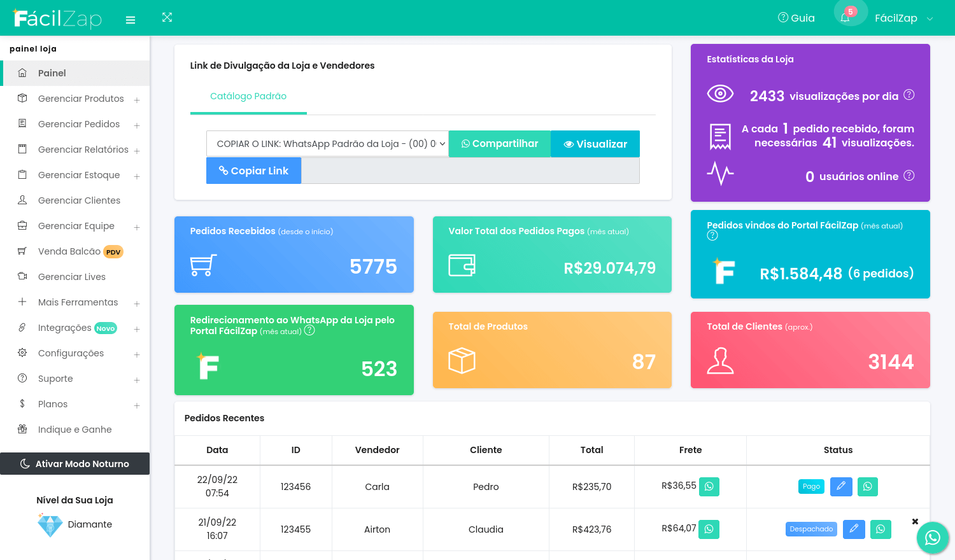The width and height of the screenshot is (955, 560).
Task: Open the Guia help link
Action: 796,18
